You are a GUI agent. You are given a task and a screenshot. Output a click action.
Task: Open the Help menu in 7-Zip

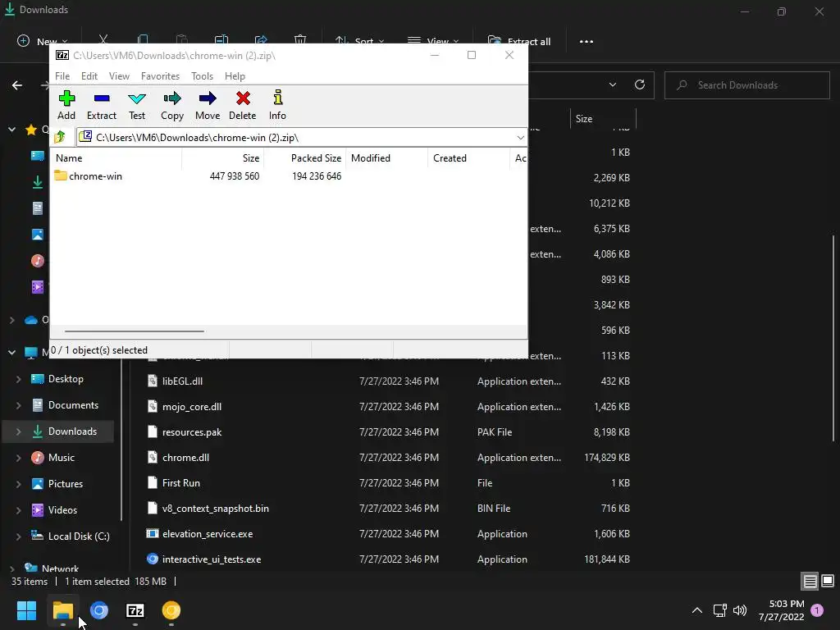coord(235,76)
